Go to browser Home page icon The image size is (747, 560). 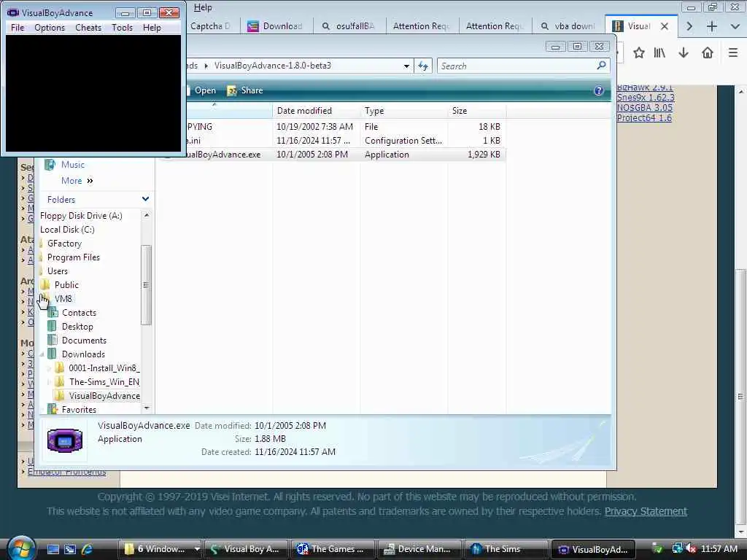(708, 52)
